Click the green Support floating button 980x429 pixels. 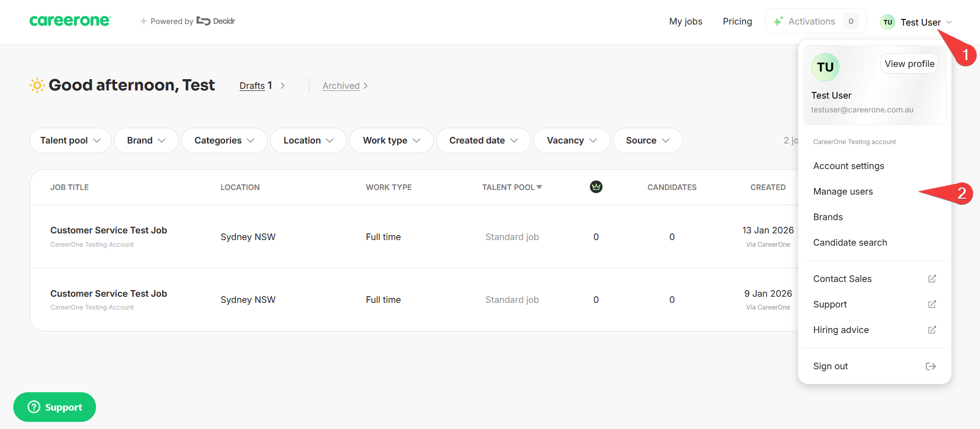55,407
